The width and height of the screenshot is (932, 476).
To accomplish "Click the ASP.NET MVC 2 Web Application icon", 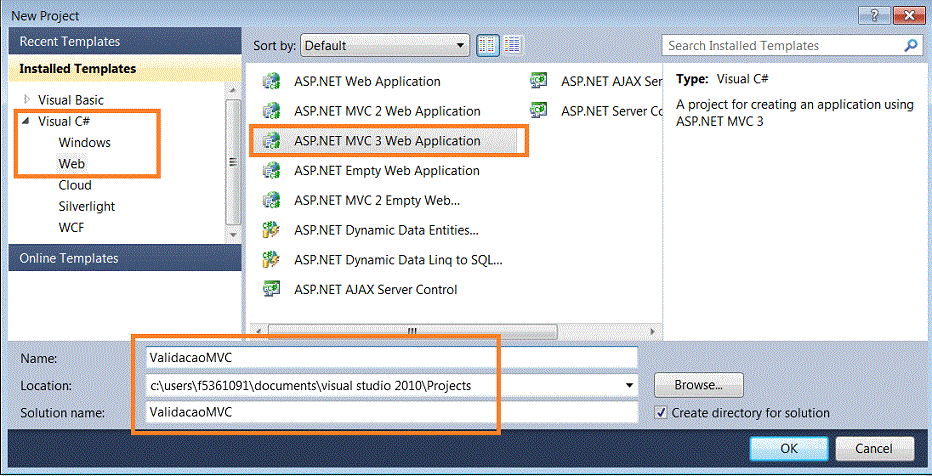I will click(271, 111).
